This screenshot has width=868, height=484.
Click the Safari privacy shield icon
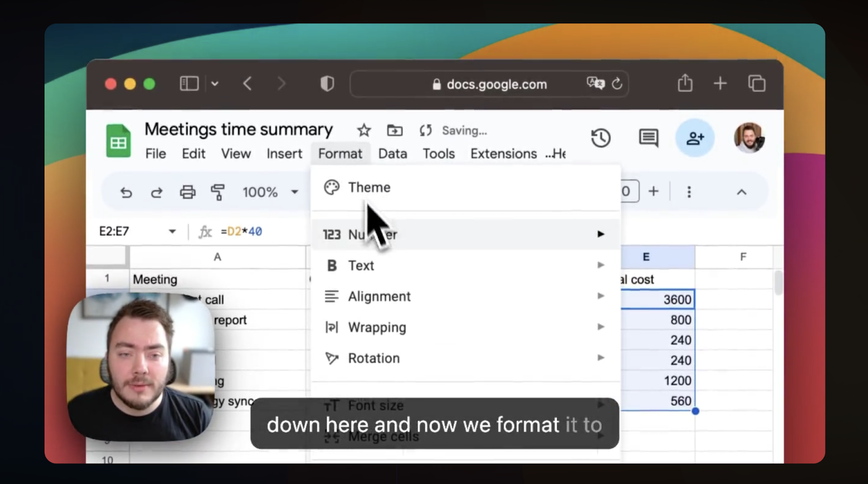click(x=327, y=84)
